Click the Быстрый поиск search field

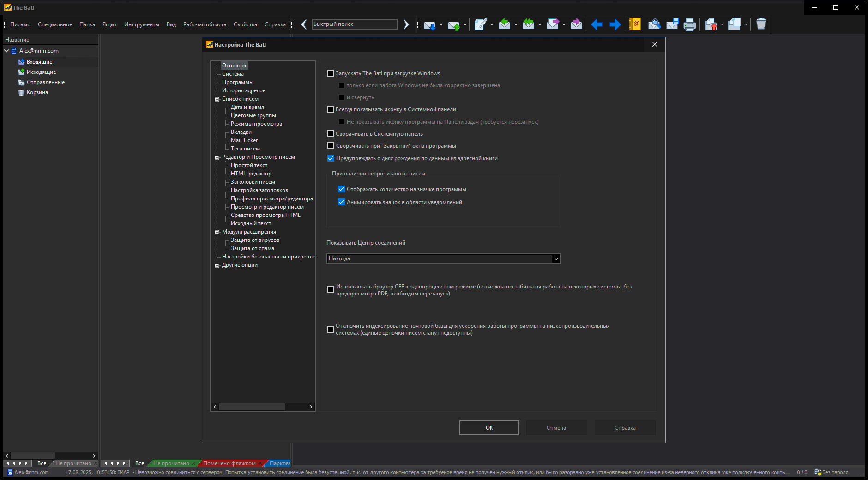(355, 24)
